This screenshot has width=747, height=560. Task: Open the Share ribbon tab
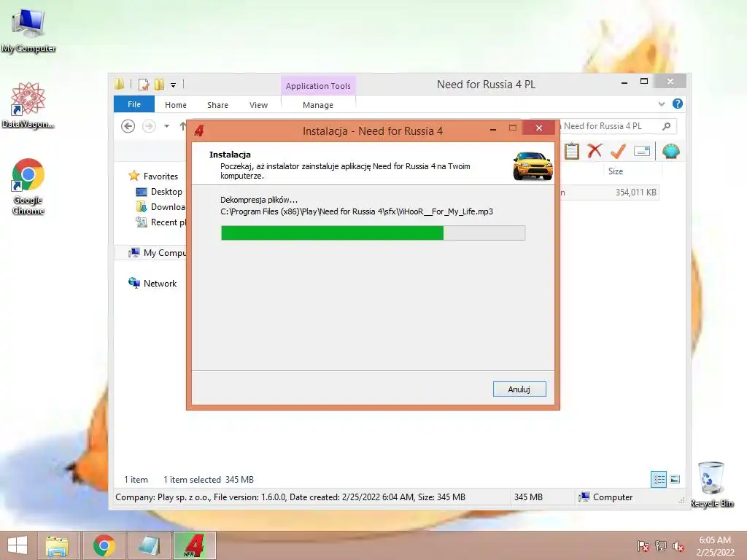coord(217,105)
